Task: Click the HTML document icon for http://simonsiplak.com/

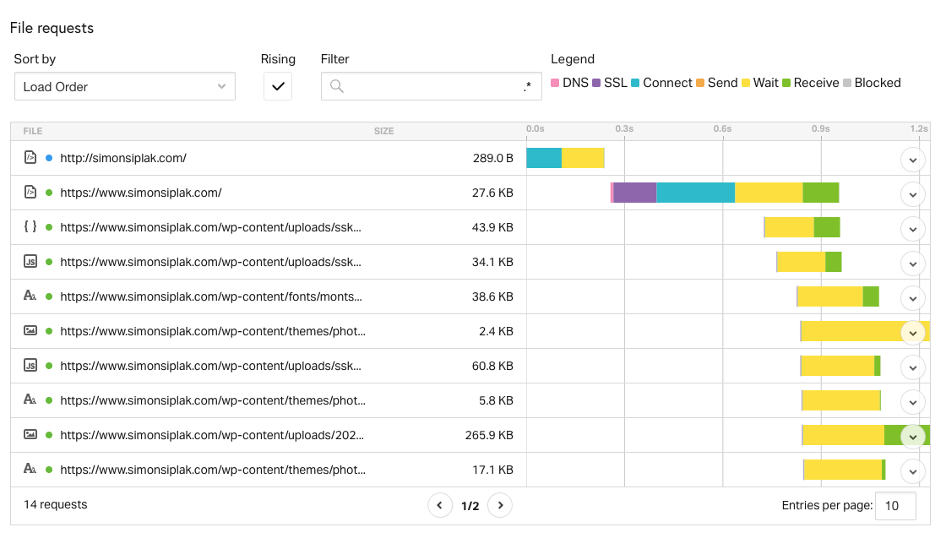Action: (30, 157)
